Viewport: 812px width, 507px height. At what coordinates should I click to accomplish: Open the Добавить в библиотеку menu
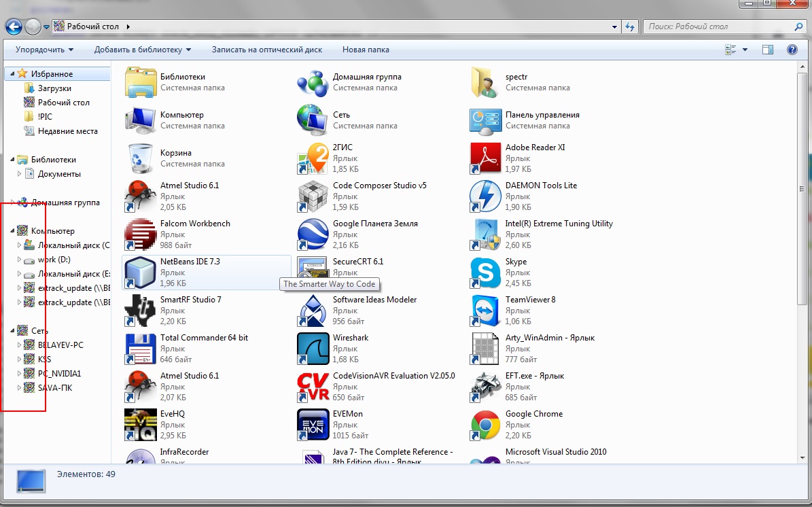pos(143,50)
